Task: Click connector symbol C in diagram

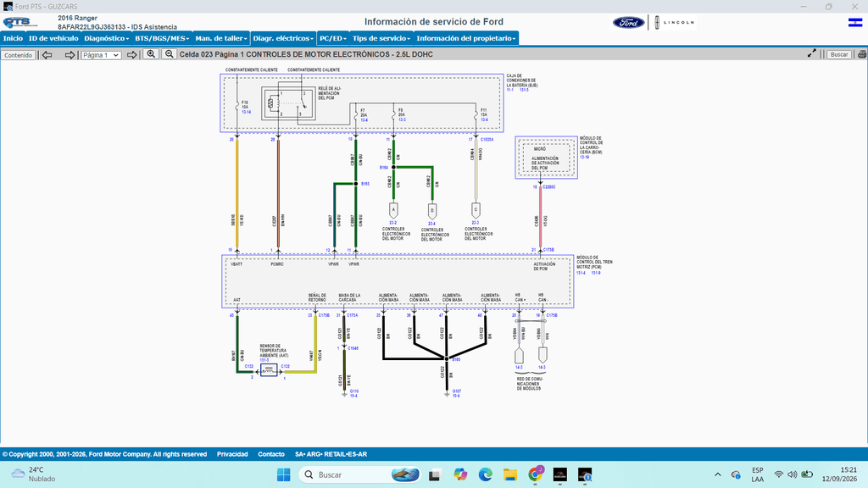Action: tap(476, 210)
